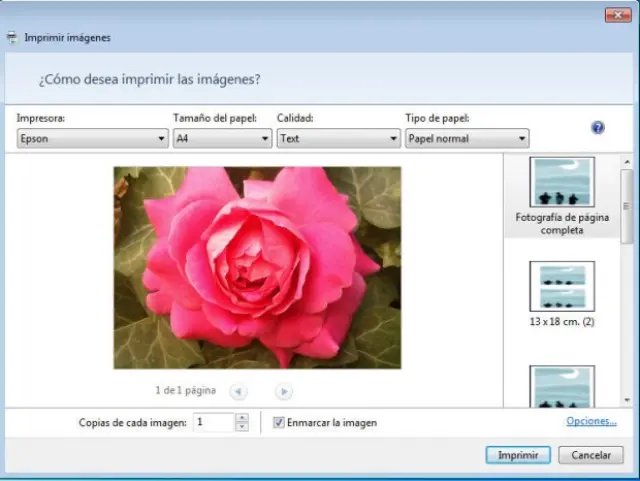This screenshot has height=481, width=640.
Task: Open the Calidad dropdown showing Text
Action: (338, 139)
